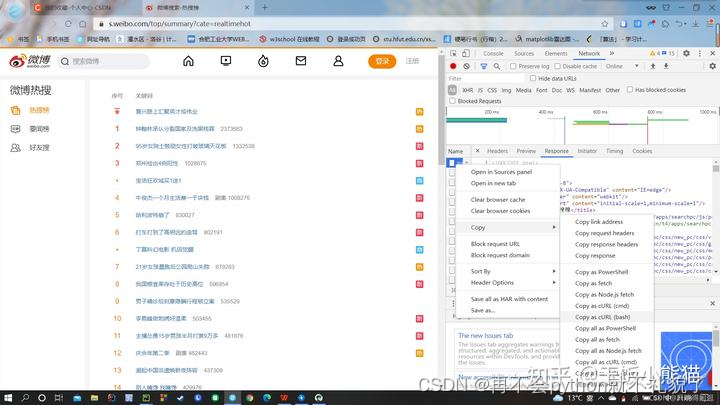
Task: Open DevTools three-dot customize menu
Action: (700, 53)
